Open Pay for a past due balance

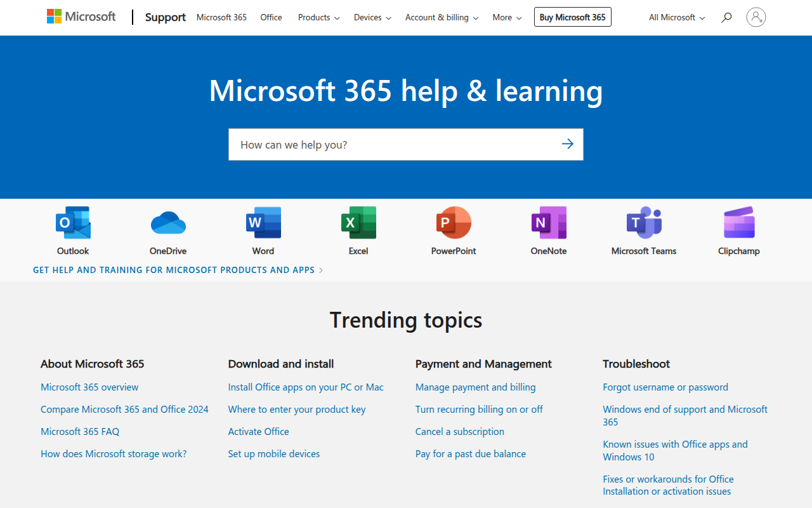471,454
